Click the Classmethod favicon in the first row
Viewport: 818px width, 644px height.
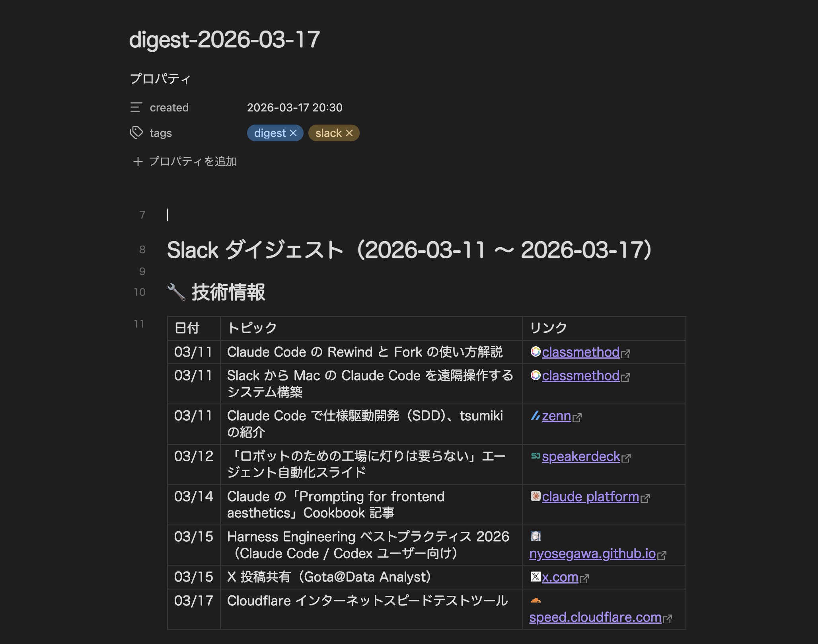(x=536, y=352)
